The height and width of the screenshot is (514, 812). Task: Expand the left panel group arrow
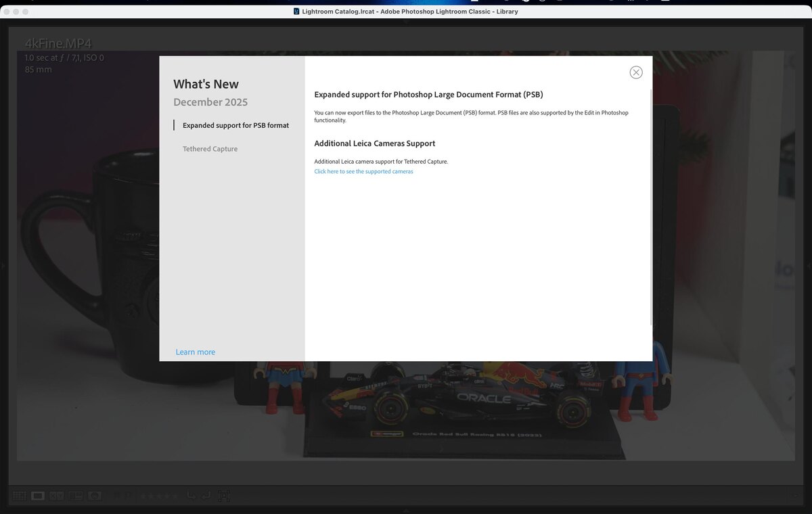[x=3, y=266]
